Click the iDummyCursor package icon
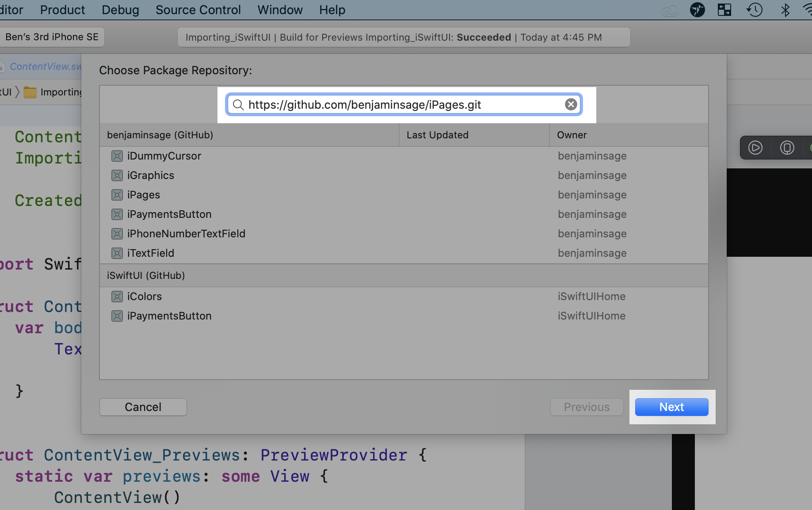 coord(117,156)
